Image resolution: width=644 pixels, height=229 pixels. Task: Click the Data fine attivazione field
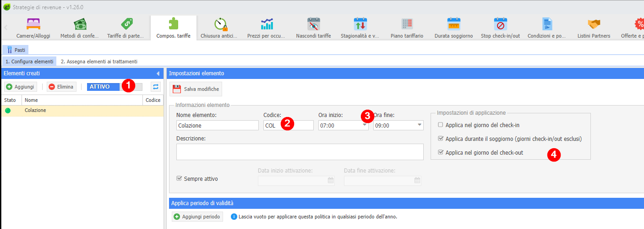(x=382, y=181)
